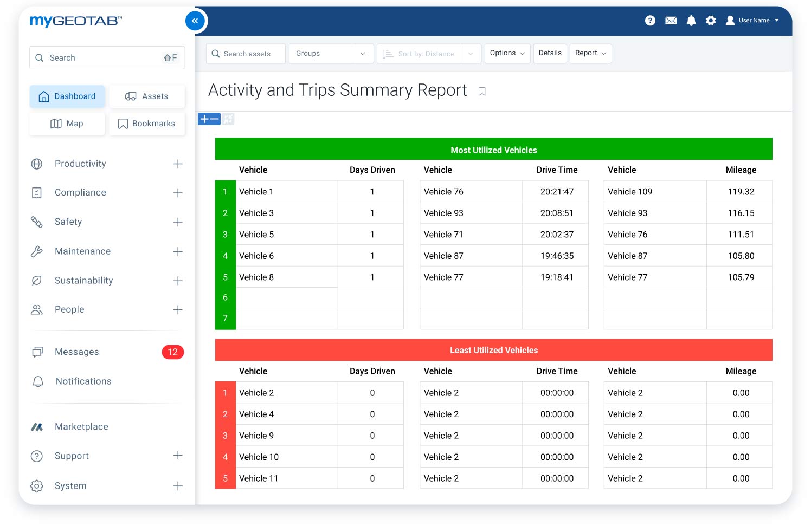Open Bookmarks from the sidebar
This screenshot has height=532, width=811.
pyautogui.click(x=147, y=124)
